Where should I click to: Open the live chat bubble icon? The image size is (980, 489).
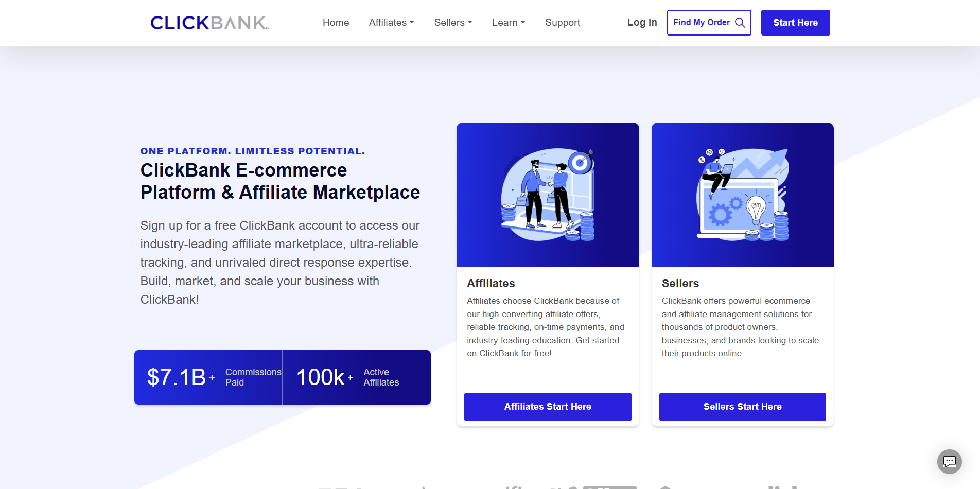click(949, 461)
